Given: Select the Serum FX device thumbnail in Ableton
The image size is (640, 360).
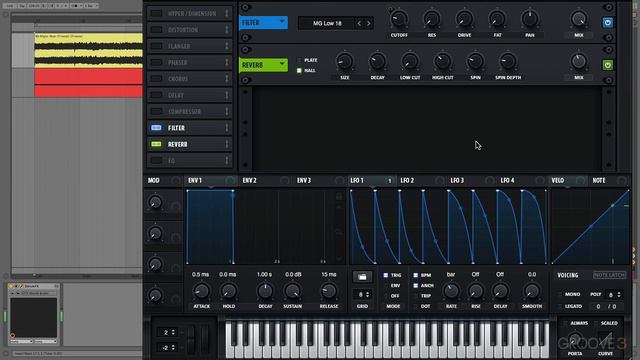Looking at the screenshot, I should coord(33,318).
